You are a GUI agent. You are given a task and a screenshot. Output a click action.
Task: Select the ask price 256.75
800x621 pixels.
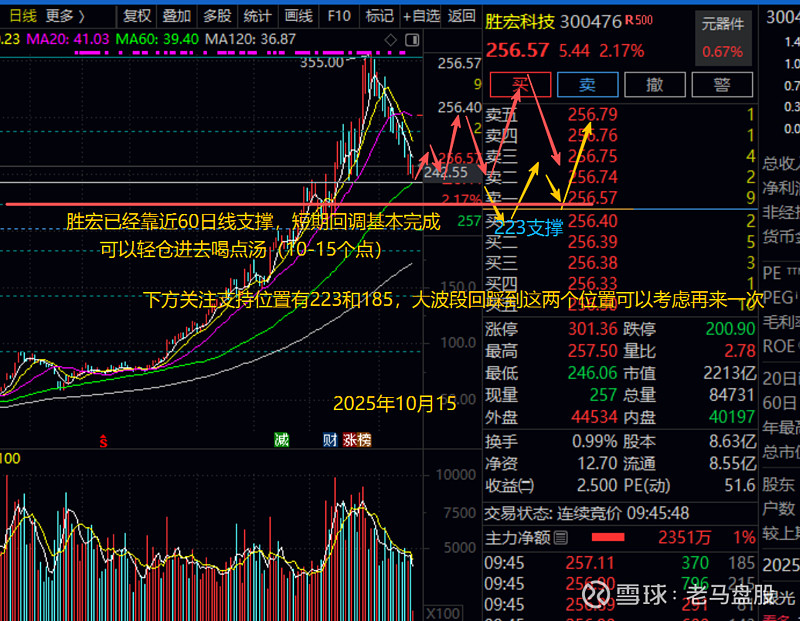click(x=592, y=156)
